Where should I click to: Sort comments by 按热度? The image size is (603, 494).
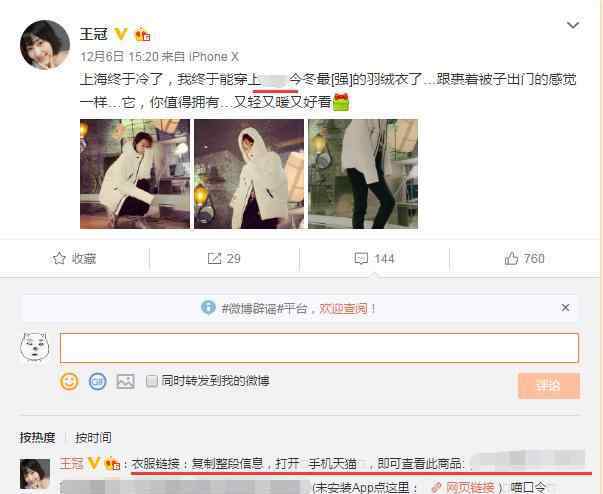coord(37,437)
